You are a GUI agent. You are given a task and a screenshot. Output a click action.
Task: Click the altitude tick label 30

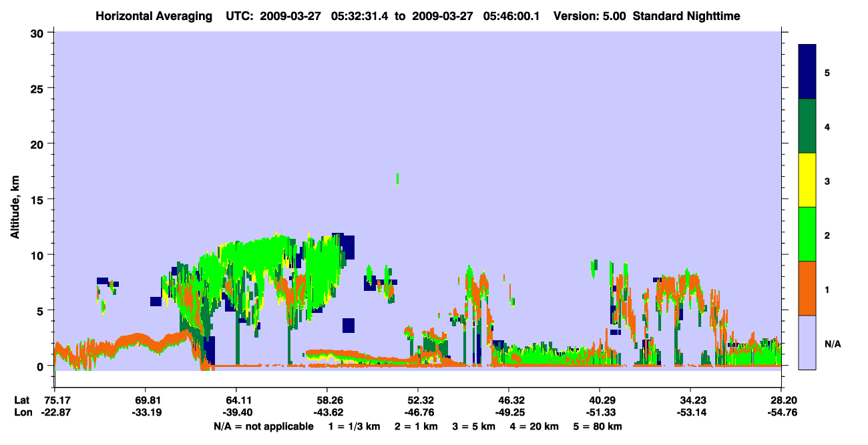click(39, 32)
